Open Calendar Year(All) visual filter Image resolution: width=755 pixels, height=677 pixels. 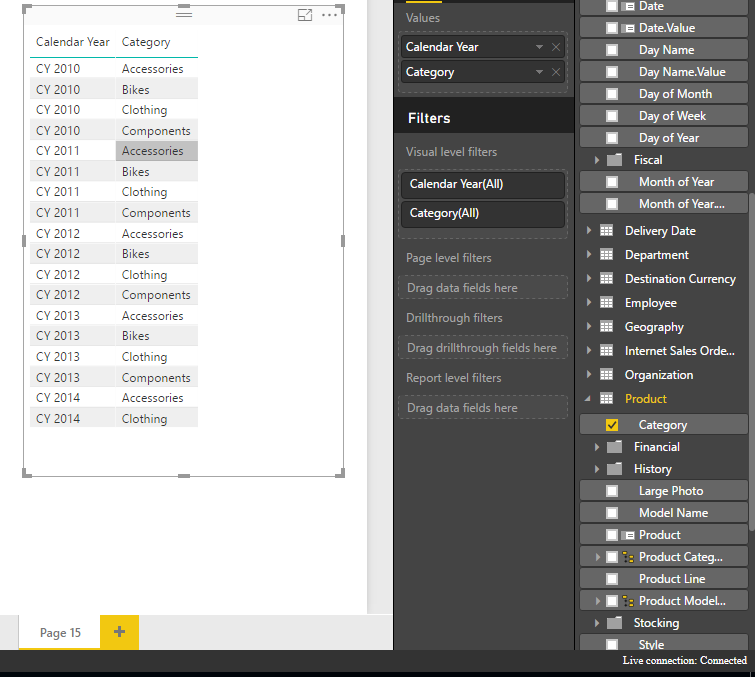(x=482, y=184)
